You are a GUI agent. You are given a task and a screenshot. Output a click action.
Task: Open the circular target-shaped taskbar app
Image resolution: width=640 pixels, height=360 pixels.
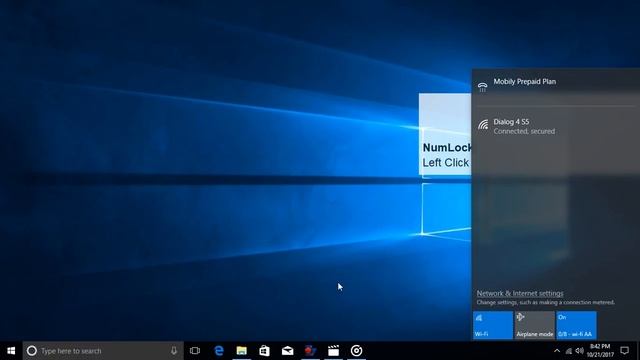tap(356, 351)
